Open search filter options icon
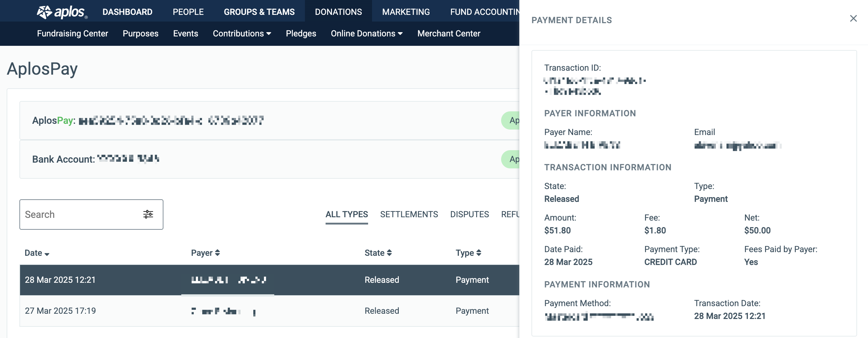The image size is (868, 338). tap(148, 214)
